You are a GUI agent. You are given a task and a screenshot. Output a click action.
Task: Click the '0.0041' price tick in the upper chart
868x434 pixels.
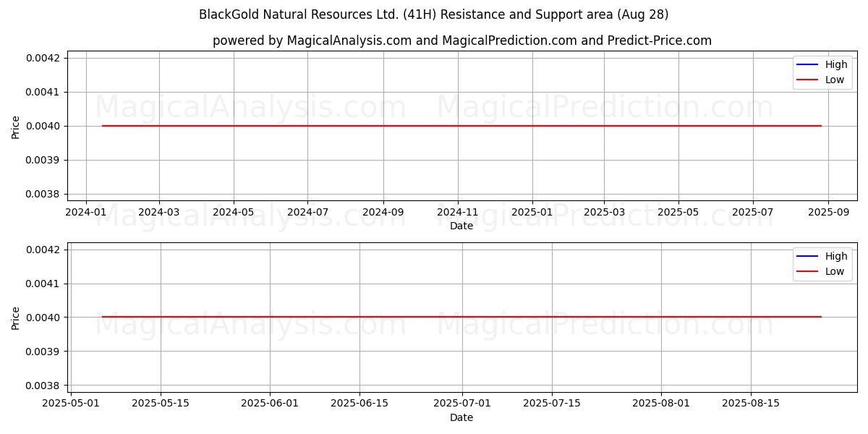45,92
